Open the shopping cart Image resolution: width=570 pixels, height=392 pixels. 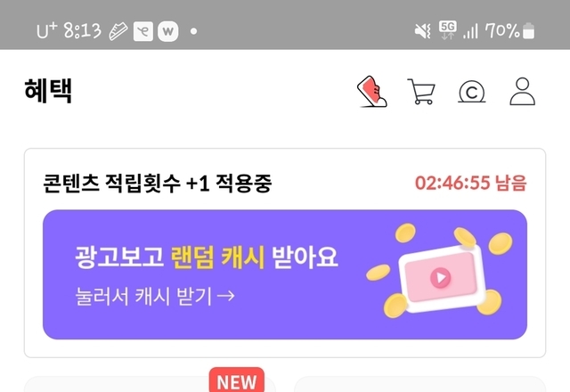point(421,92)
